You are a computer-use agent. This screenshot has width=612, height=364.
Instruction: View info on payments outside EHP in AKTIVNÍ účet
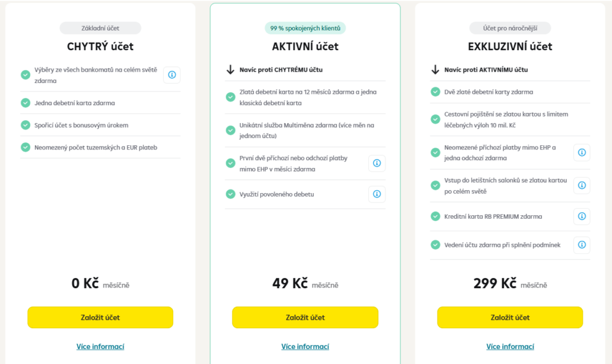[377, 163]
